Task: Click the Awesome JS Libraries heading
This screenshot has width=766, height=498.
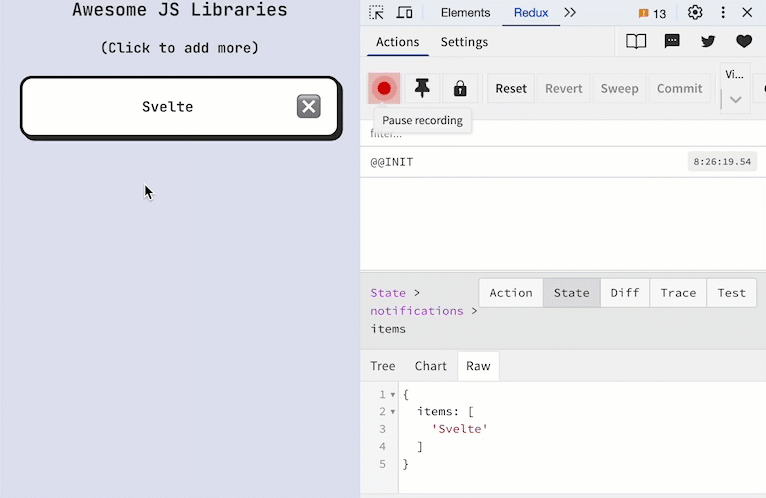Action: [x=180, y=10]
